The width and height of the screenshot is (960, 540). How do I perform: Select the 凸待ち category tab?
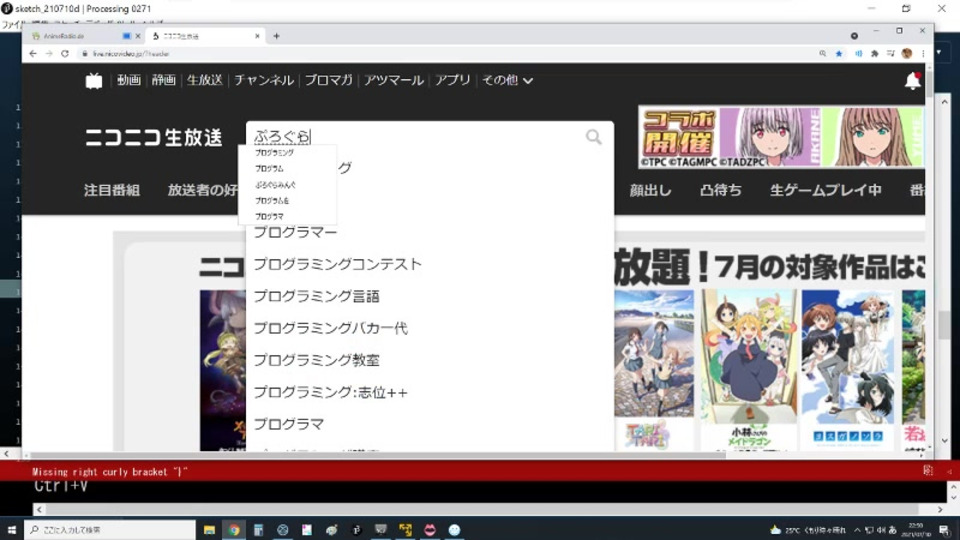tap(721, 190)
